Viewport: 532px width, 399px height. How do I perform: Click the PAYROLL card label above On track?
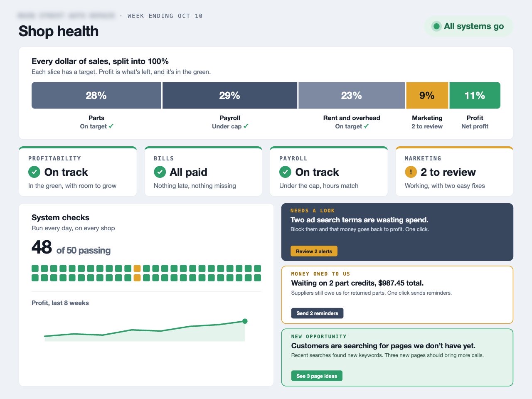(x=293, y=158)
